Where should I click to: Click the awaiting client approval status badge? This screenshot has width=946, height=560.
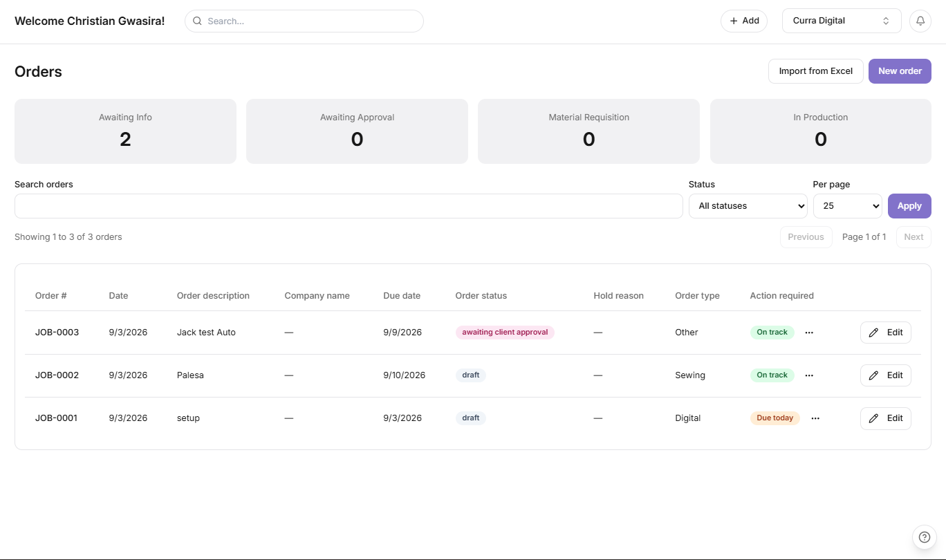(505, 333)
